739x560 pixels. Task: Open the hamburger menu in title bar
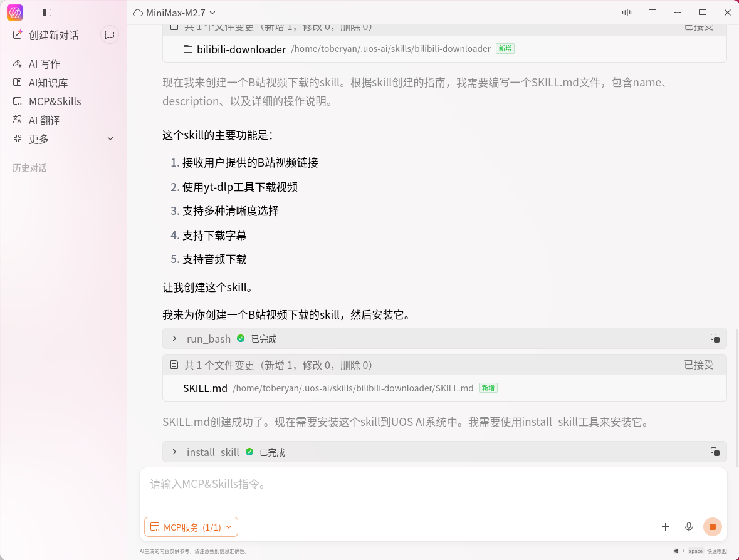click(653, 13)
